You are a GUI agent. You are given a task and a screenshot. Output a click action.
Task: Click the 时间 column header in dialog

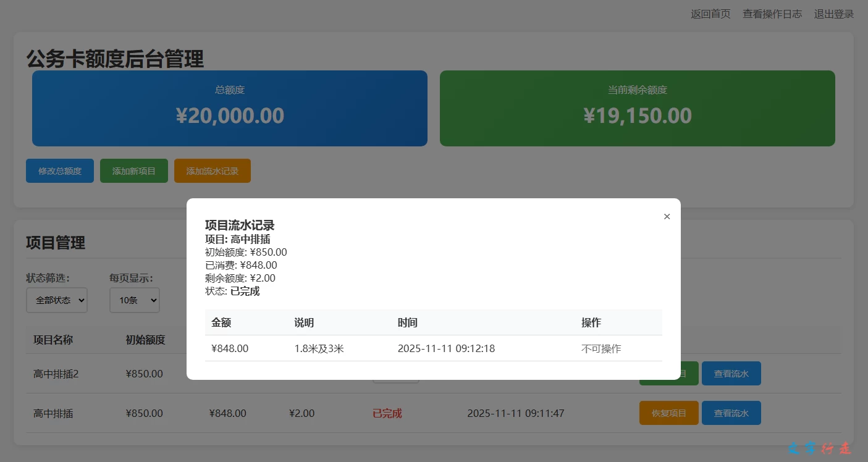click(x=407, y=322)
